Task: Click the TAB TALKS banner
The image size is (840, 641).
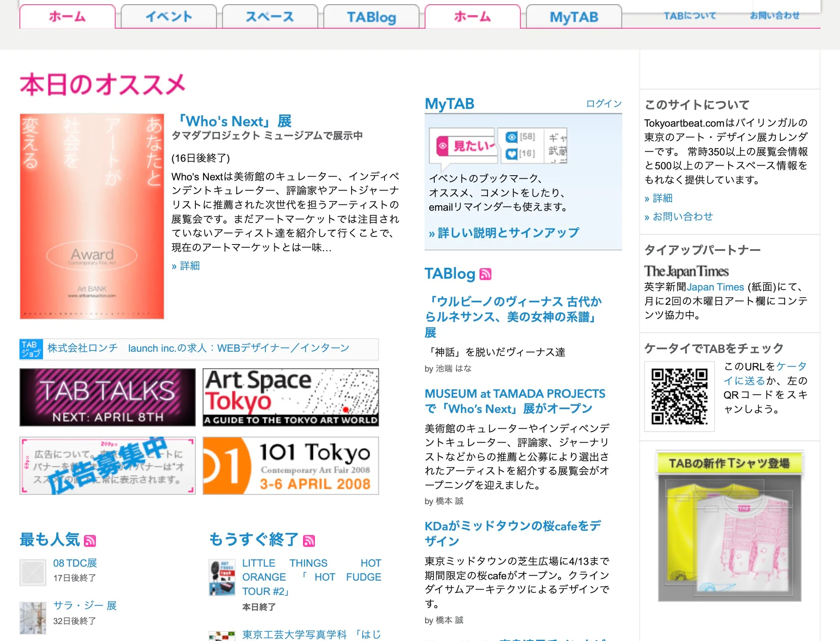Action: pos(108,397)
